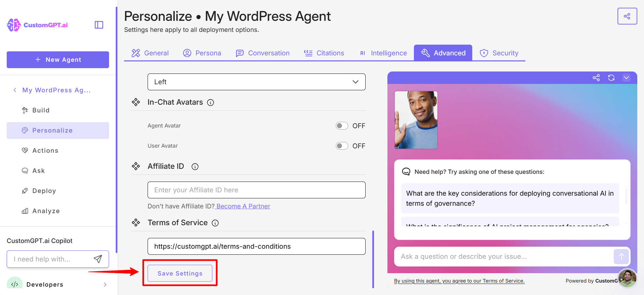Switch to the Citations tab
Screen dimensions: 644x295
(x=324, y=53)
